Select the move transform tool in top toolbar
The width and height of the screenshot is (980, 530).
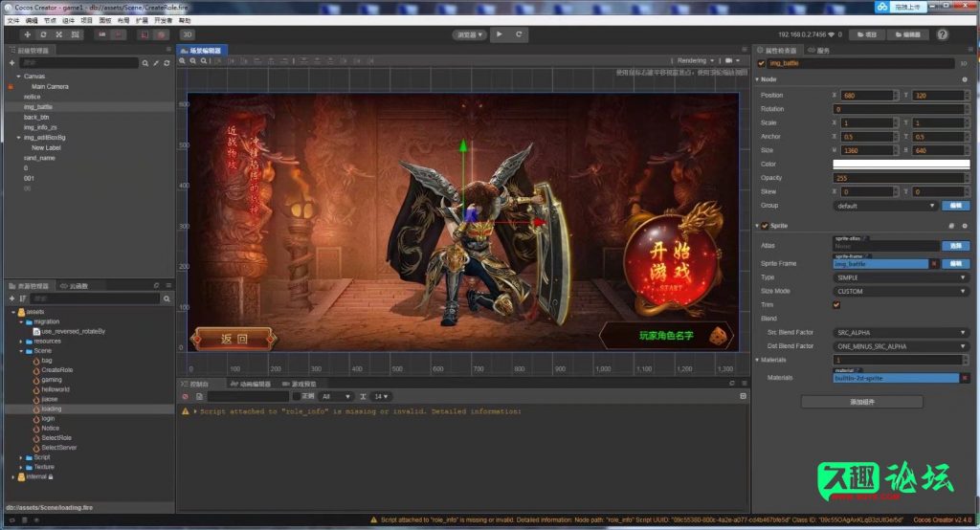click(27, 35)
